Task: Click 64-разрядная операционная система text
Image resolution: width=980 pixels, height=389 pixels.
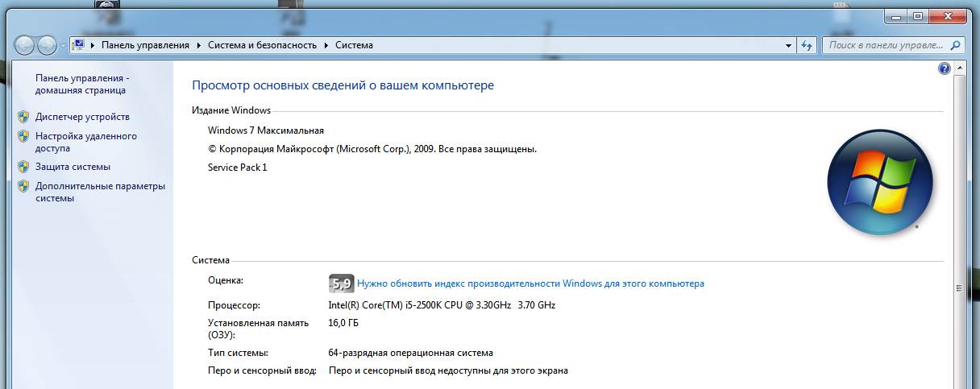Action: click(x=410, y=353)
